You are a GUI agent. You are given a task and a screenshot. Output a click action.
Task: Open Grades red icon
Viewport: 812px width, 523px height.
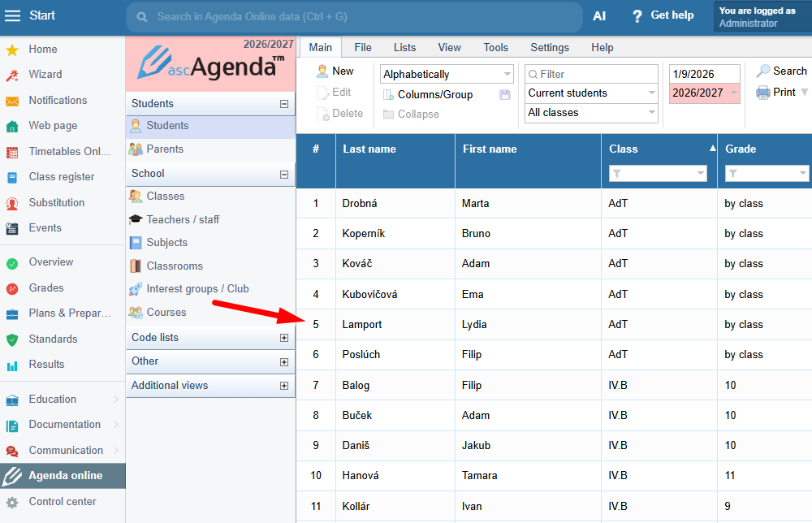[12, 288]
